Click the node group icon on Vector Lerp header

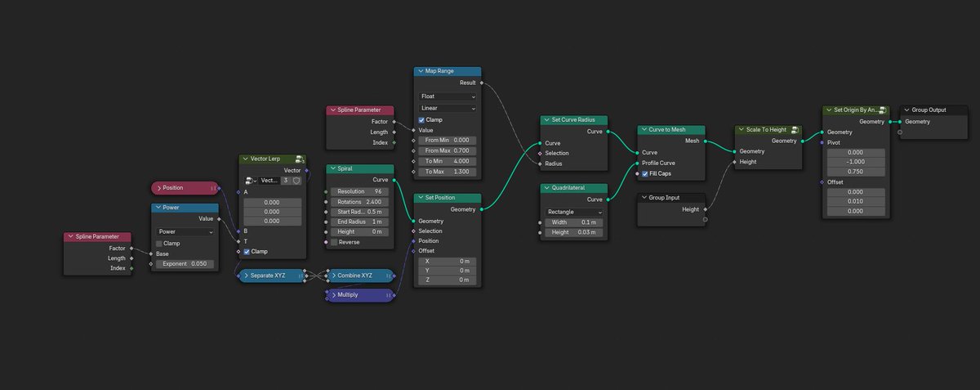coord(300,159)
